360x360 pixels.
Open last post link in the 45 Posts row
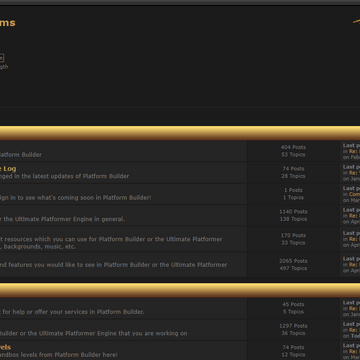(354, 308)
